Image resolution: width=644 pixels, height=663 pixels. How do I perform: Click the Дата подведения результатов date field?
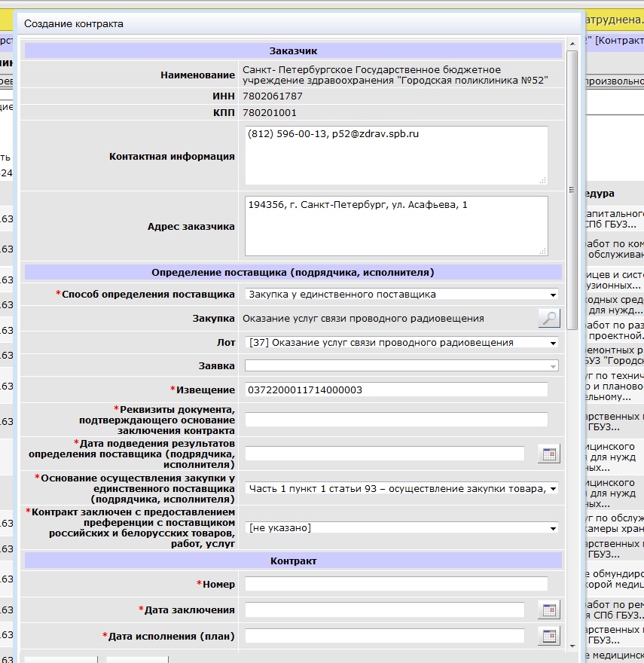coord(385,454)
